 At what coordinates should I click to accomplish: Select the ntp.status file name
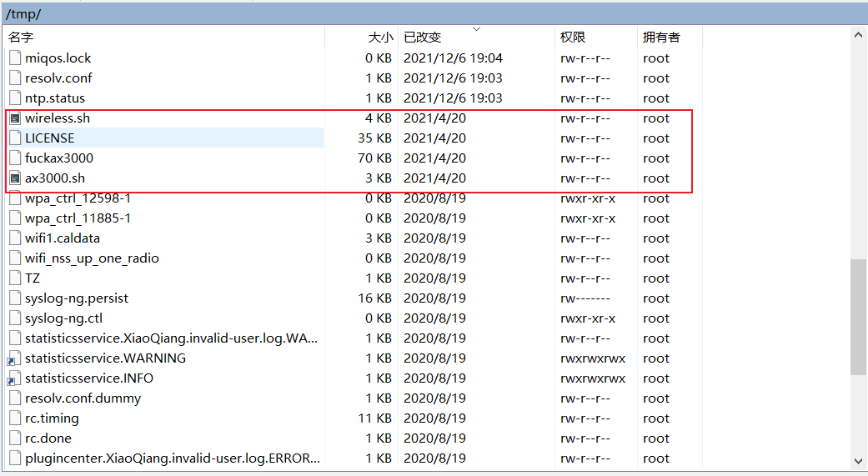[x=55, y=98]
